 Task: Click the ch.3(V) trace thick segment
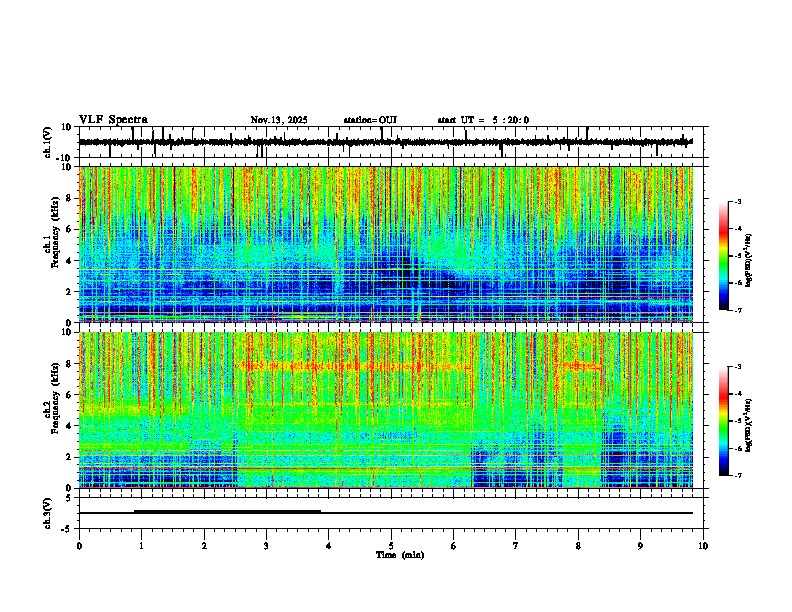[227, 511]
